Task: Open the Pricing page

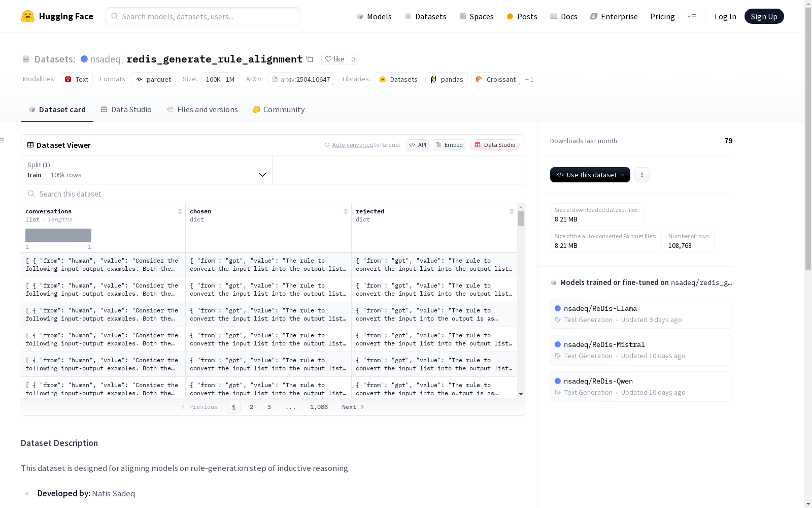Action: point(662,16)
